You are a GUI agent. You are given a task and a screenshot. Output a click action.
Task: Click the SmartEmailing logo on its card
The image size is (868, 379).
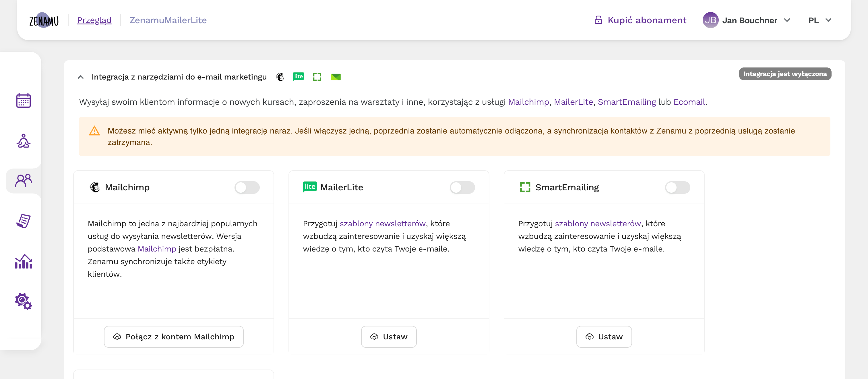tap(525, 187)
